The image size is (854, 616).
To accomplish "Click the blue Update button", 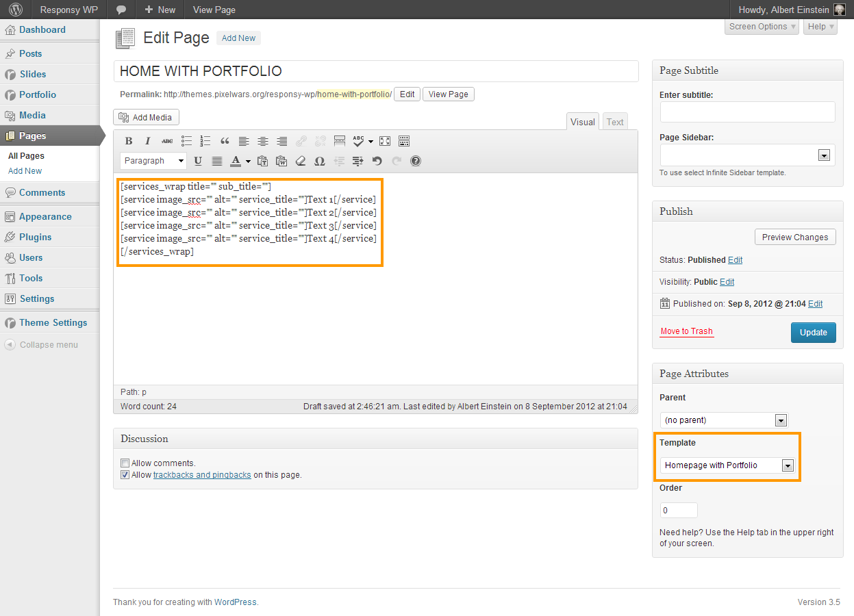I will [813, 333].
